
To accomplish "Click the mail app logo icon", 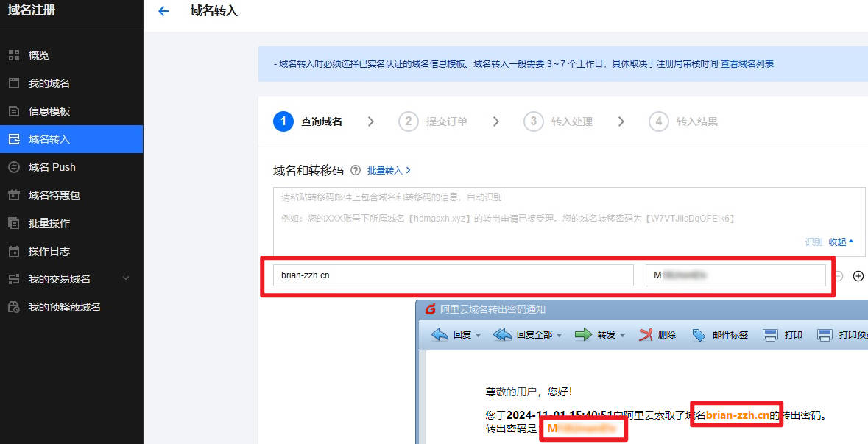I will point(430,309).
